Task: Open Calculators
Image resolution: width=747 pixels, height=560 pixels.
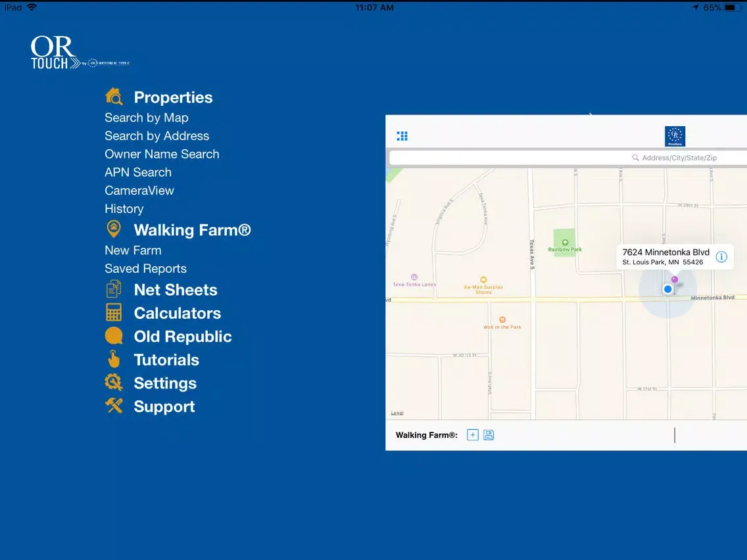Action: (178, 313)
